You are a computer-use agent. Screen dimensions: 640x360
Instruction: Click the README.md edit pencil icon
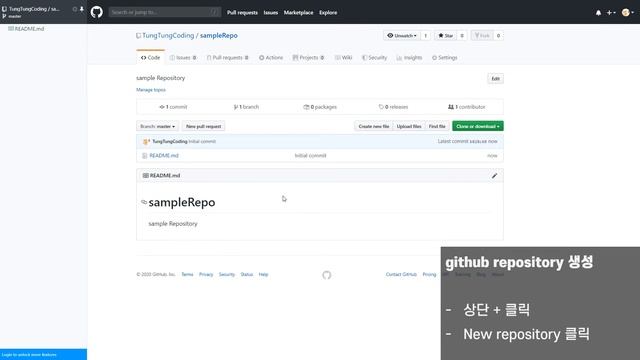[494, 176]
